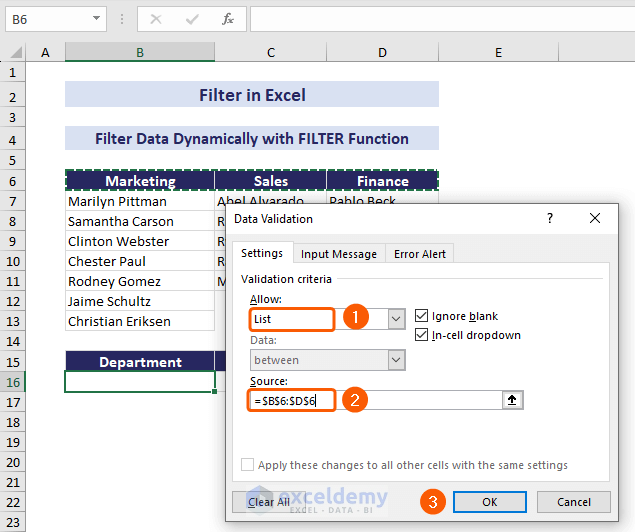Click the Pablo Beck cell
Viewport: 635px width, 532px height.
coord(382,198)
